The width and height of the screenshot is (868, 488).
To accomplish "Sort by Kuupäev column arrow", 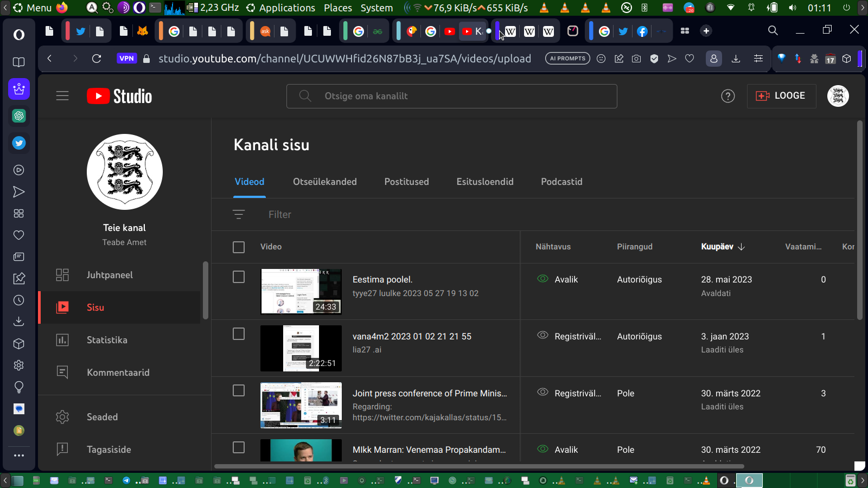I will point(741,247).
